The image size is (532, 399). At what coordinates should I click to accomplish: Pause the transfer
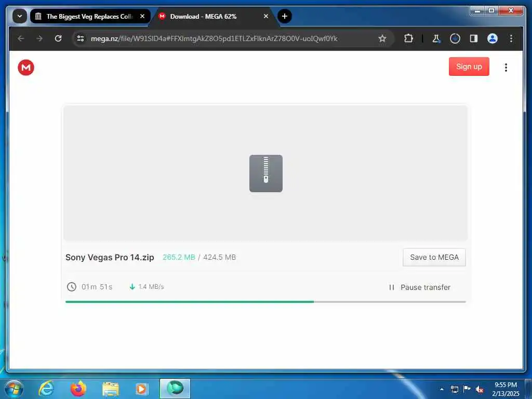point(420,287)
